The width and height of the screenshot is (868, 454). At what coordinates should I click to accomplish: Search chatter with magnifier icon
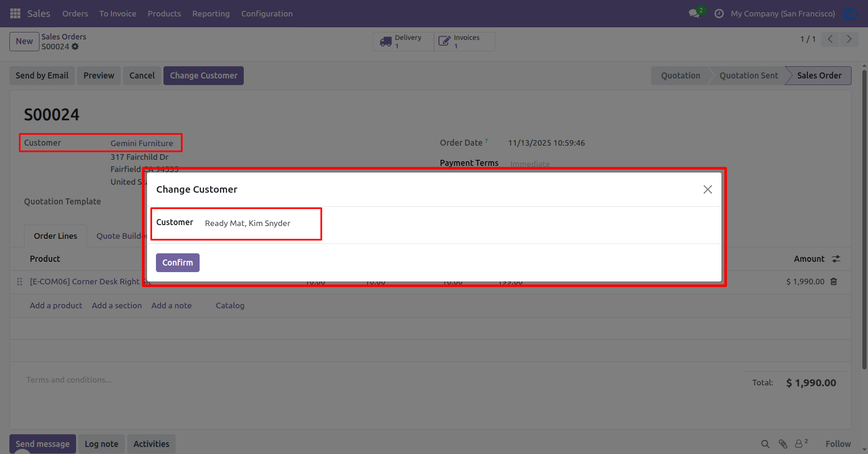(x=765, y=444)
